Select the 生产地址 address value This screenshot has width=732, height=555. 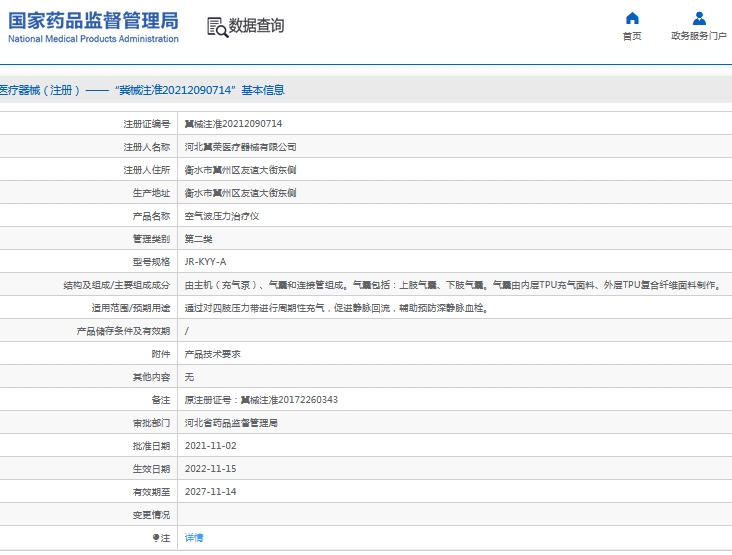pyautogui.click(x=240, y=193)
